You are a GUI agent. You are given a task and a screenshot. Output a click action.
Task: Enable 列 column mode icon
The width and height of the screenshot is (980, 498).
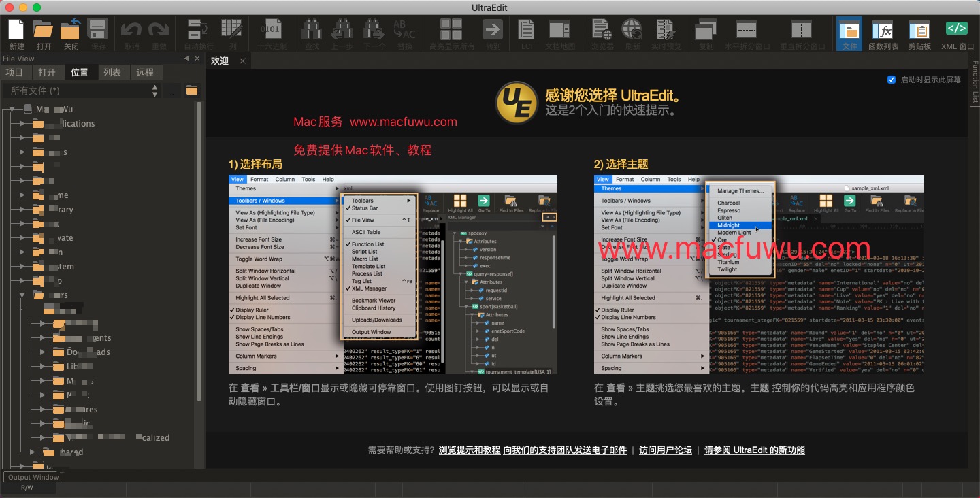coord(233,34)
